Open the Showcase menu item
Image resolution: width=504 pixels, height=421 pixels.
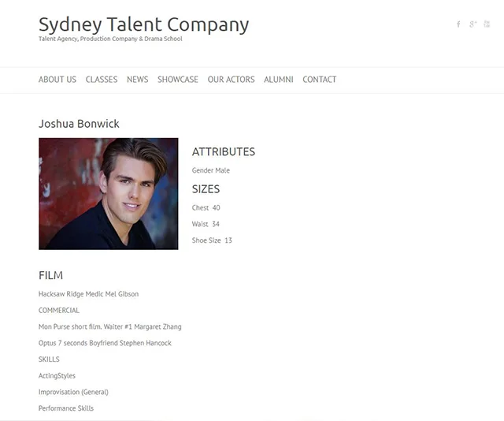(x=178, y=80)
